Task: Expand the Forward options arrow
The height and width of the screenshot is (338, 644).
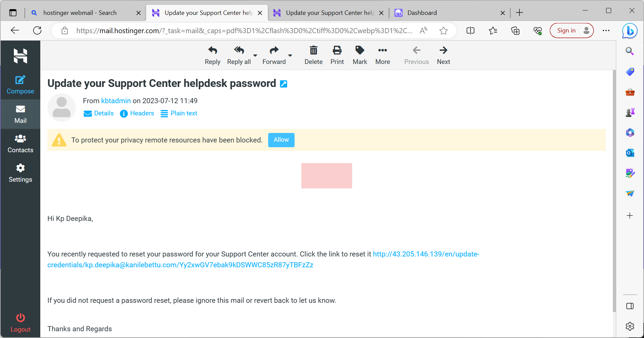Action: tap(290, 55)
